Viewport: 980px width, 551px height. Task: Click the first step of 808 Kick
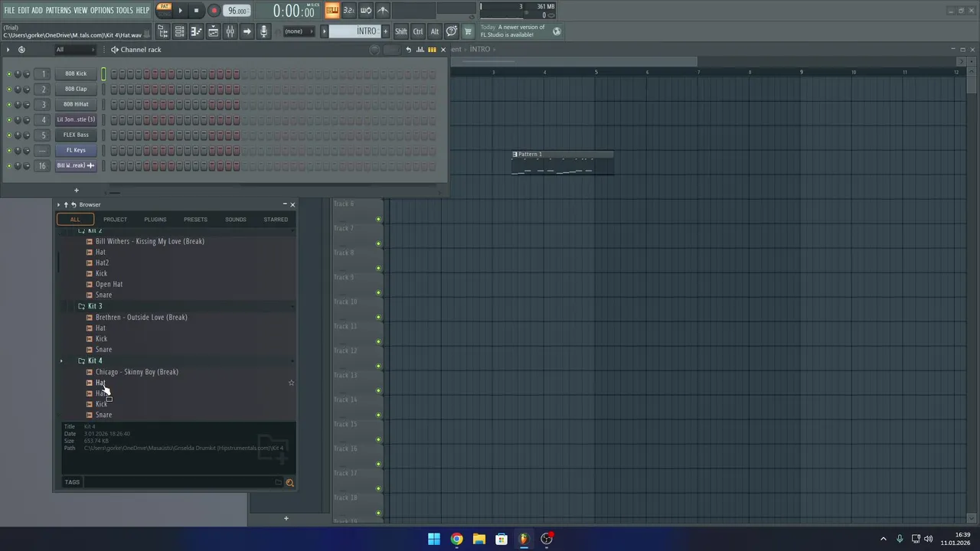pos(114,74)
